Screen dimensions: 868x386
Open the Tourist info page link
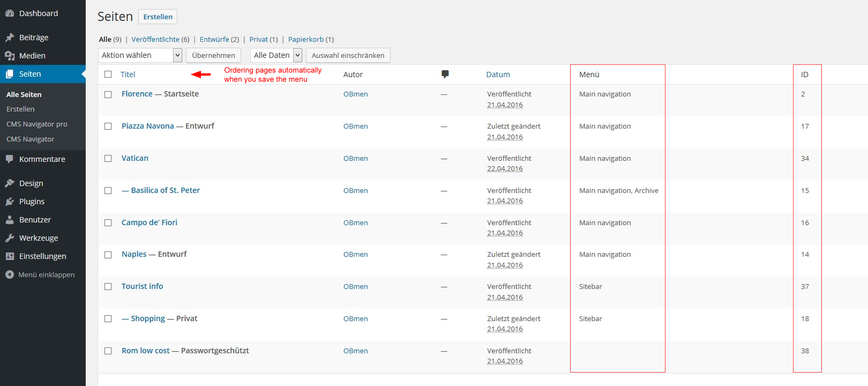pyautogui.click(x=143, y=286)
